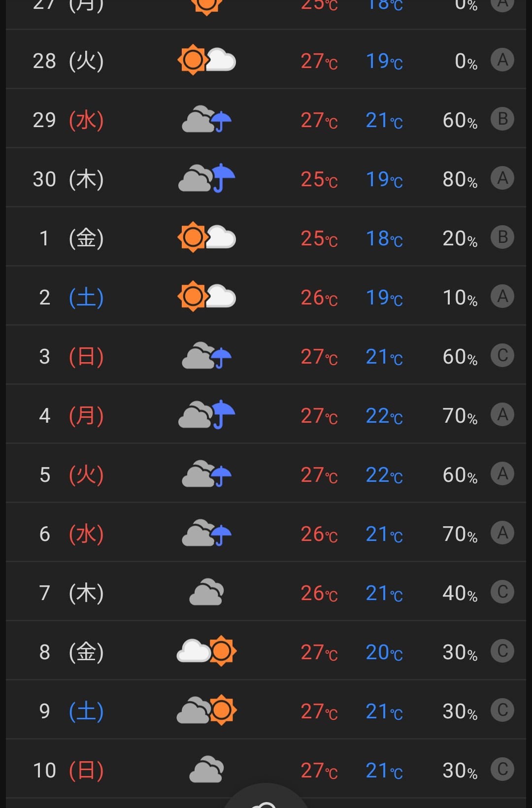Tap the 18℃ low temperature for the 1st

(384, 238)
